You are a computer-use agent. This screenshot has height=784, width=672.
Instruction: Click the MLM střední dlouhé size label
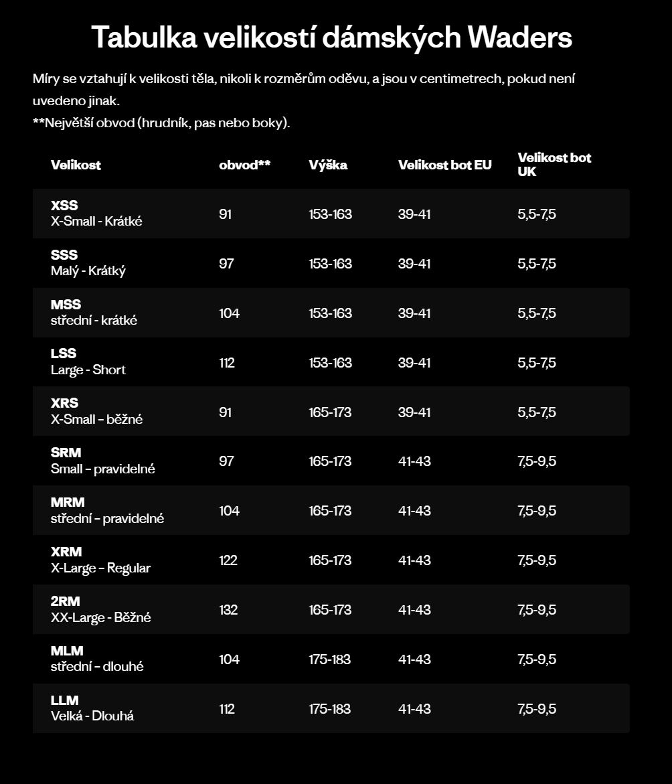pos(97,659)
